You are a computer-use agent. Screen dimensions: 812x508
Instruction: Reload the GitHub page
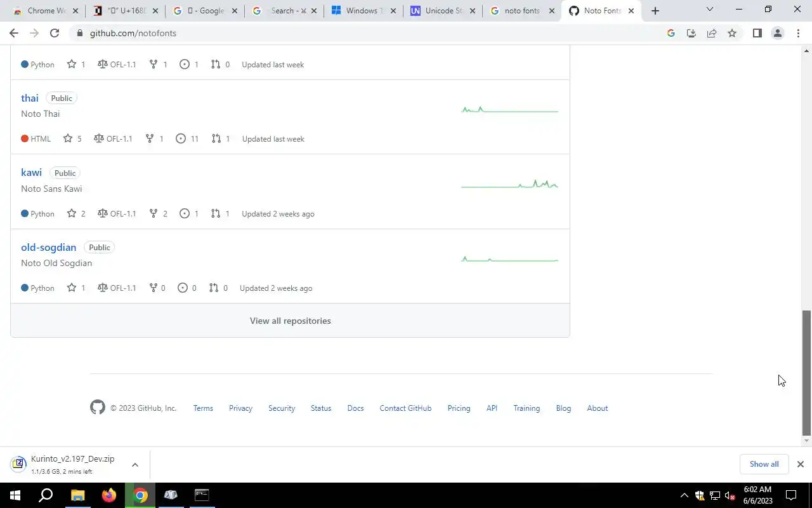[x=55, y=33]
